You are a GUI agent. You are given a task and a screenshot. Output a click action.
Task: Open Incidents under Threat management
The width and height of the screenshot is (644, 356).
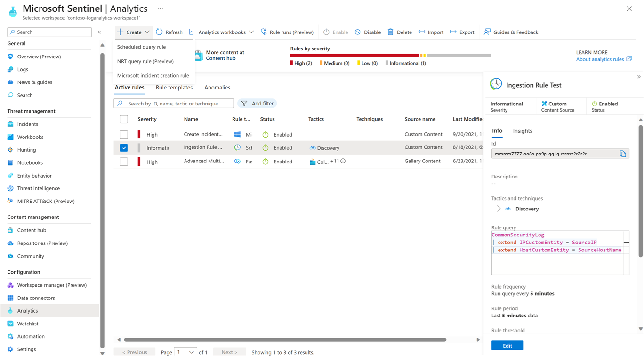(27, 124)
